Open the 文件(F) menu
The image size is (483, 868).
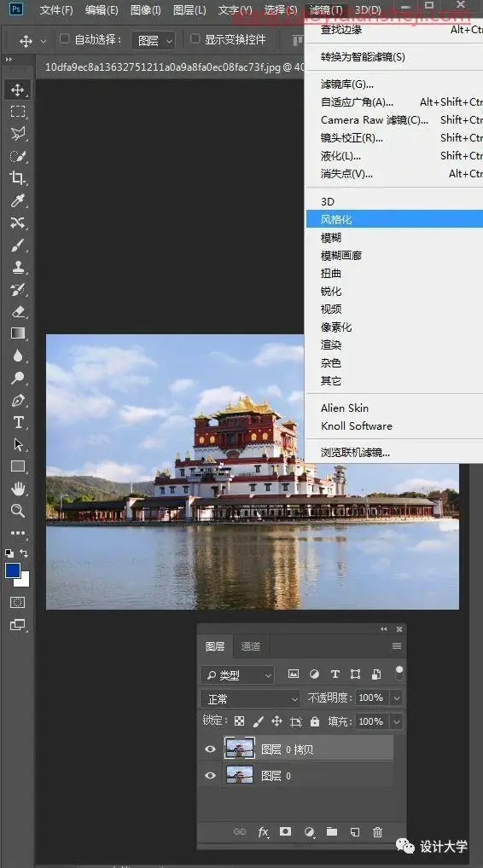click(56, 10)
